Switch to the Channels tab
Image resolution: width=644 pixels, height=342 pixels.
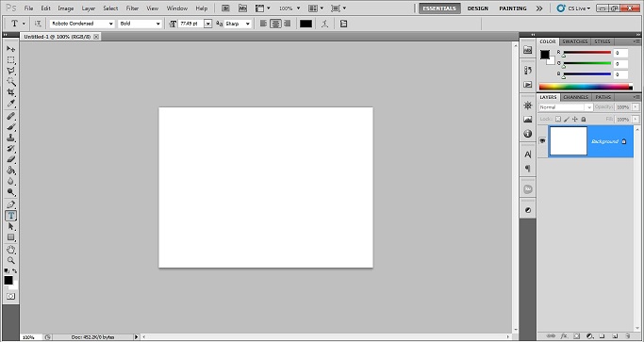(x=575, y=97)
